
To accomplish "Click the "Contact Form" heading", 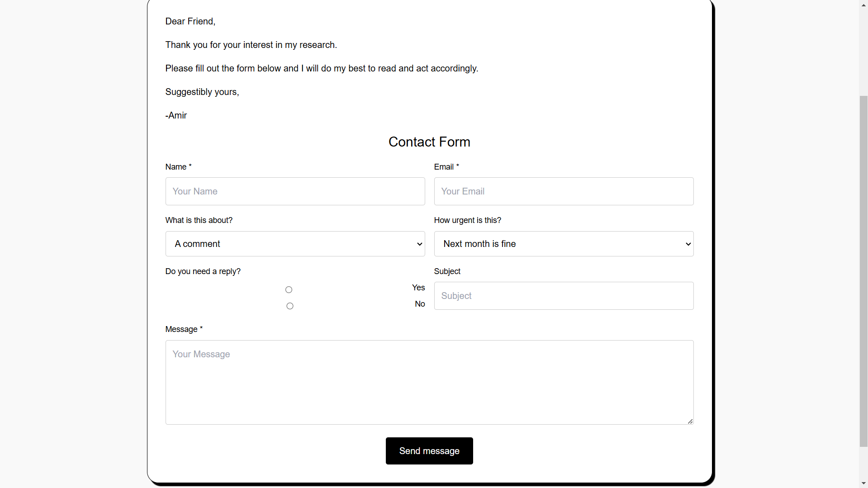I will pyautogui.click(x=429, y=142).
